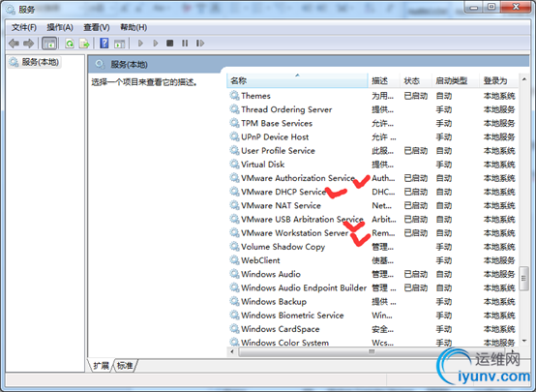Sort by the 描述 column header
Screen dimensions: 536x392
(384, 81)
